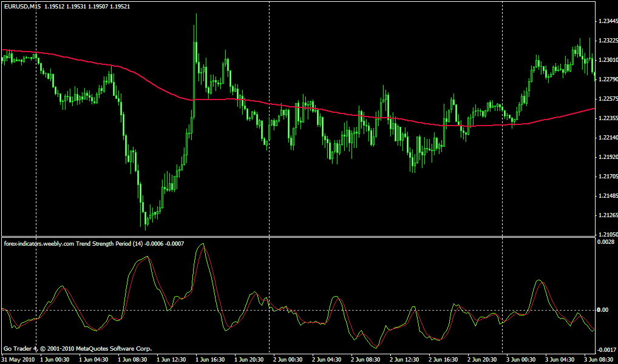Click the 0.0028 indicator scale value

(605, 241)
